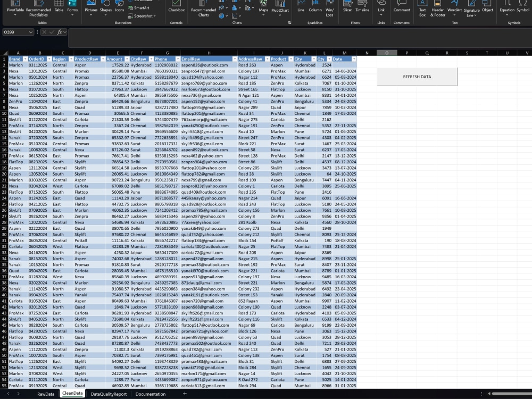Switch to the Documentation sheet tab
This screenshot has height=399, width=532.
(151, 394)
